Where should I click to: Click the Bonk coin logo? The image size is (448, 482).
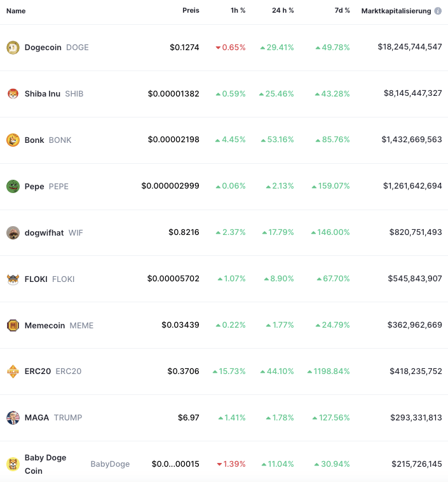(x=13, y=140)
